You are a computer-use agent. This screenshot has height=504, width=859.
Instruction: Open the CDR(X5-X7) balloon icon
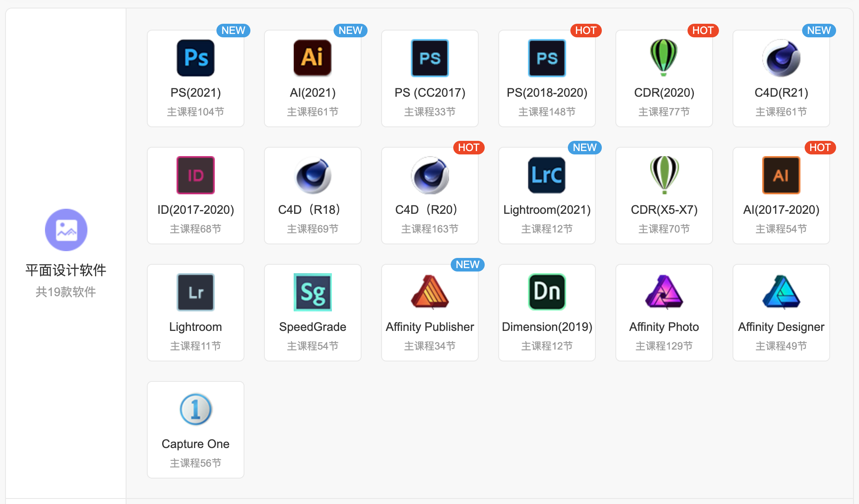pos(664,175)
